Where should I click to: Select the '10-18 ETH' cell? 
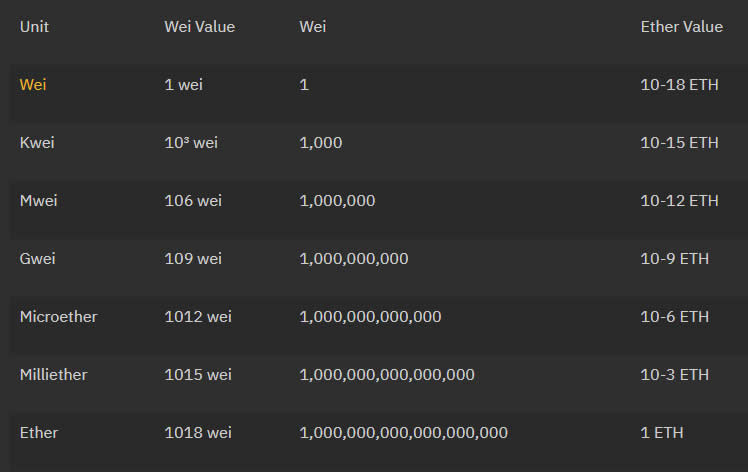click(x=679, y=85)
